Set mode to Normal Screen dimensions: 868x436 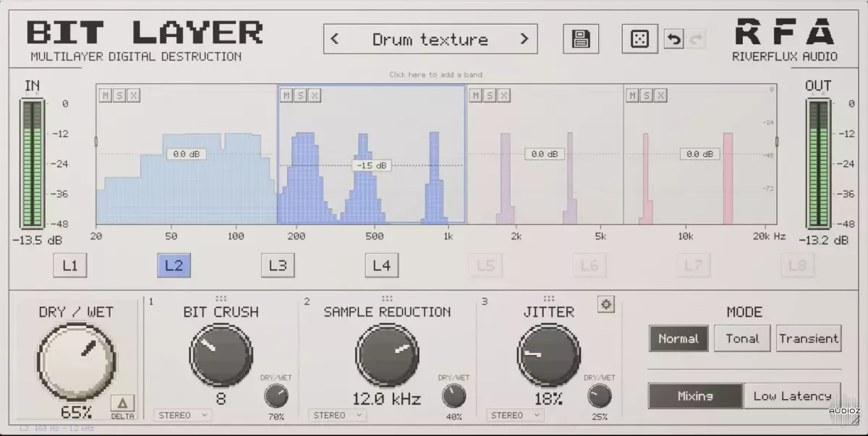pos(678,338)
